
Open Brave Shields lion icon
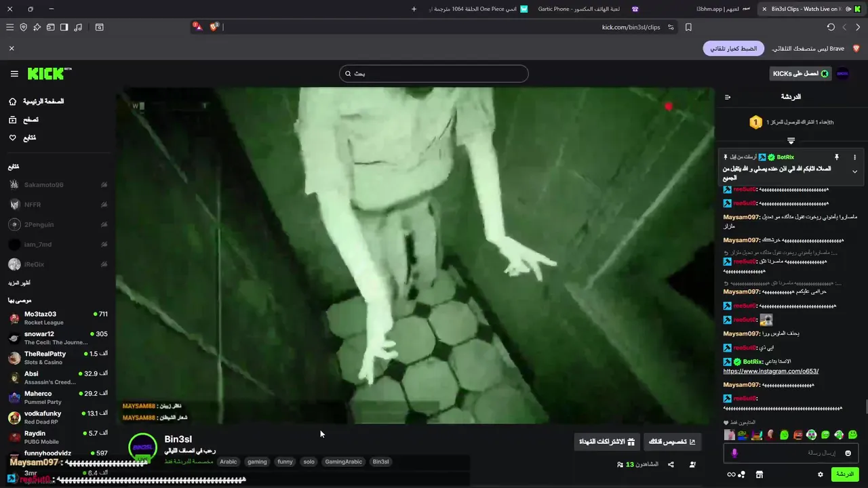coord(214,26)
